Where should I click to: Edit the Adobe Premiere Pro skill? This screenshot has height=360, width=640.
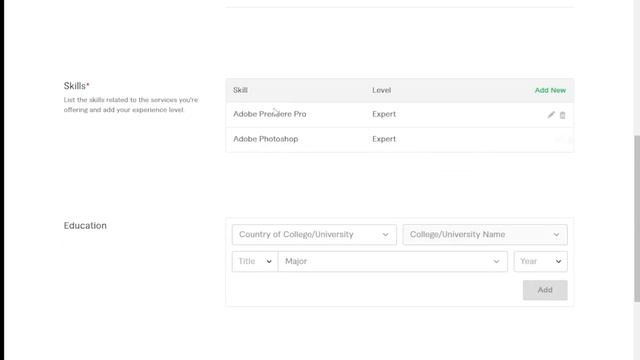tap(551, 115)
